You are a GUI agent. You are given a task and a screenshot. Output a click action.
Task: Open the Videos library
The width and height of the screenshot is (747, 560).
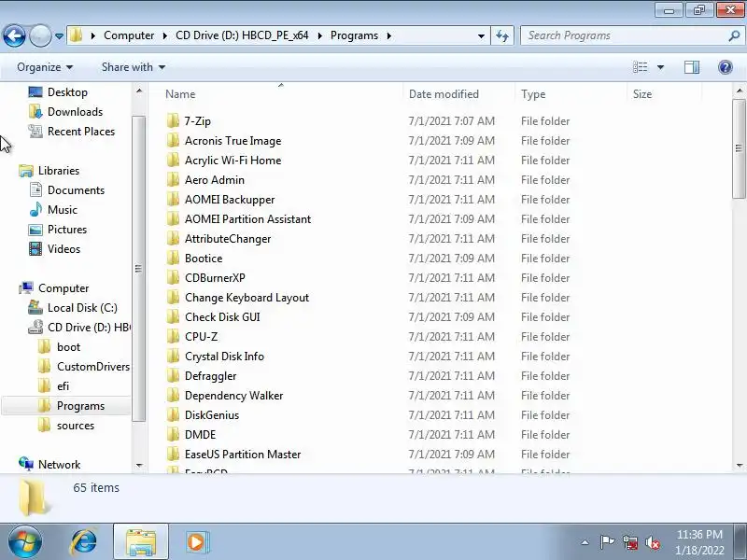pos(54,248)
